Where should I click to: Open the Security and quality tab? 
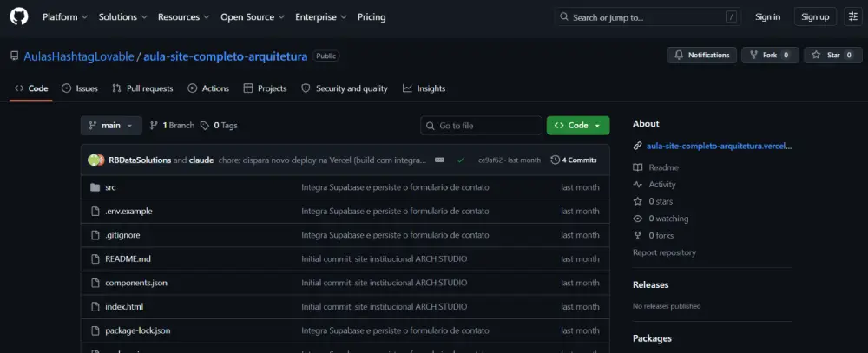tap(345, 88)
